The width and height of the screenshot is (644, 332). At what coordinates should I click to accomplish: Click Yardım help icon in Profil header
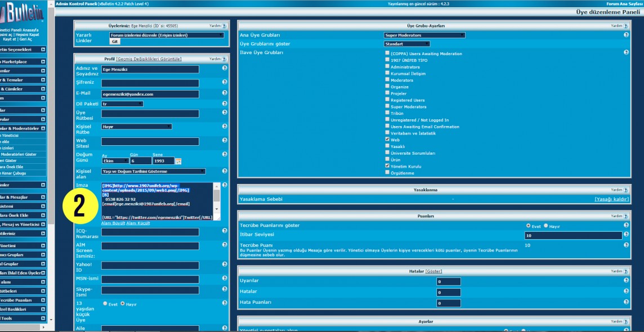pos(223,59)
